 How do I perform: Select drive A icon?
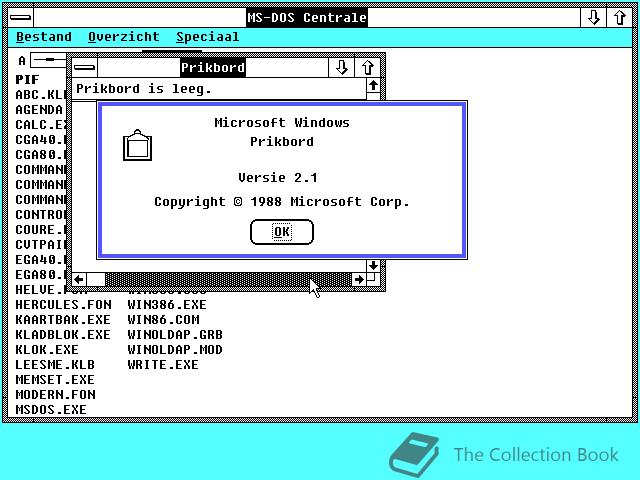coord(42,60)
